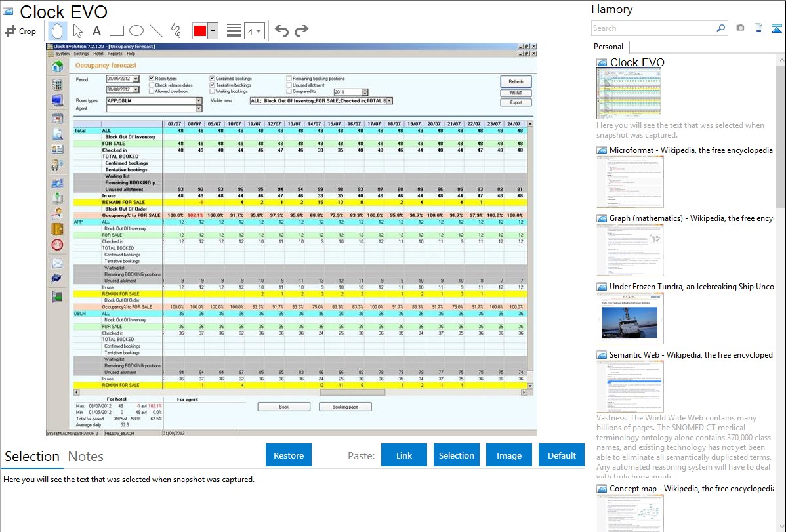Activate the hand pan tool

(57, 31)
